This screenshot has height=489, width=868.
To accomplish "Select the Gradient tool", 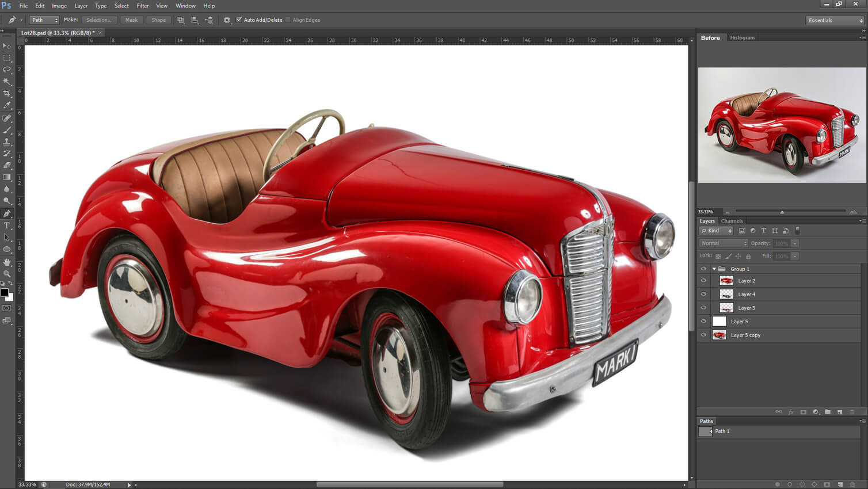I will click(x=7, y=178).
